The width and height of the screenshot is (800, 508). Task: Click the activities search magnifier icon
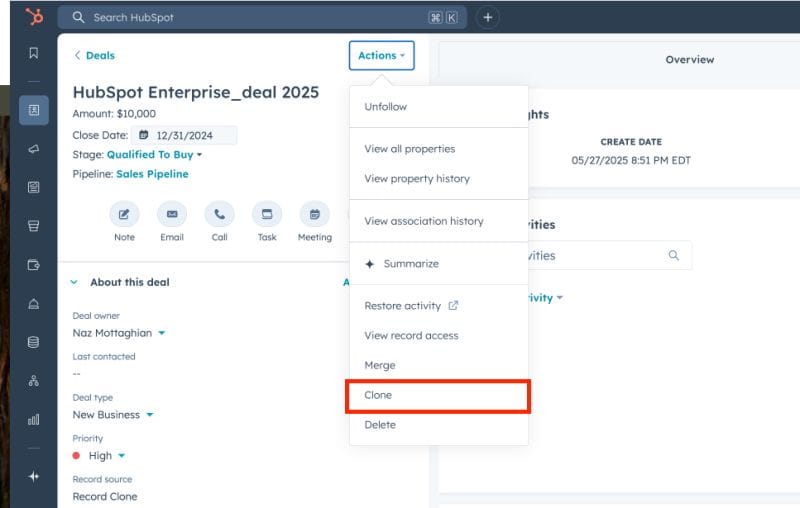point(673,255)
